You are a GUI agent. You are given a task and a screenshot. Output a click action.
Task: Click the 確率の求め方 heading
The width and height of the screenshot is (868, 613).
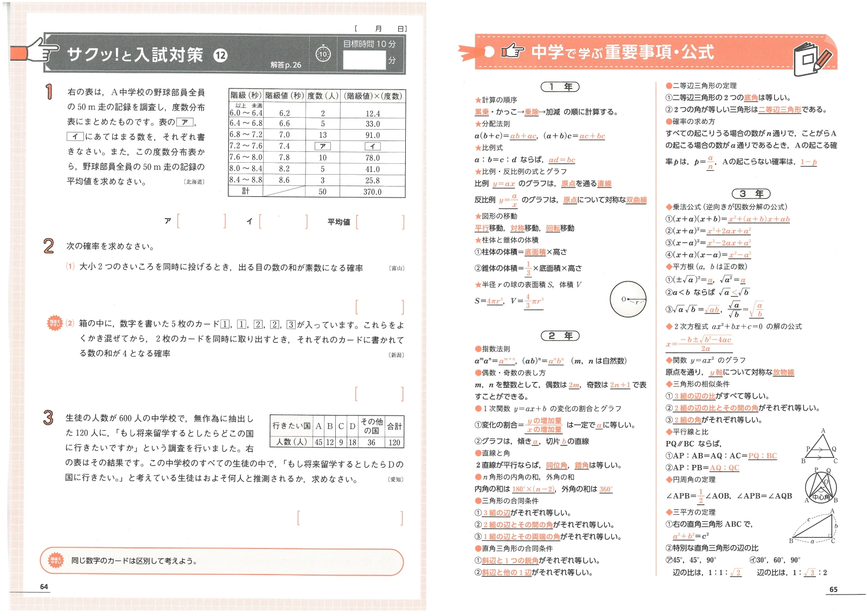(x=690, y=122)
